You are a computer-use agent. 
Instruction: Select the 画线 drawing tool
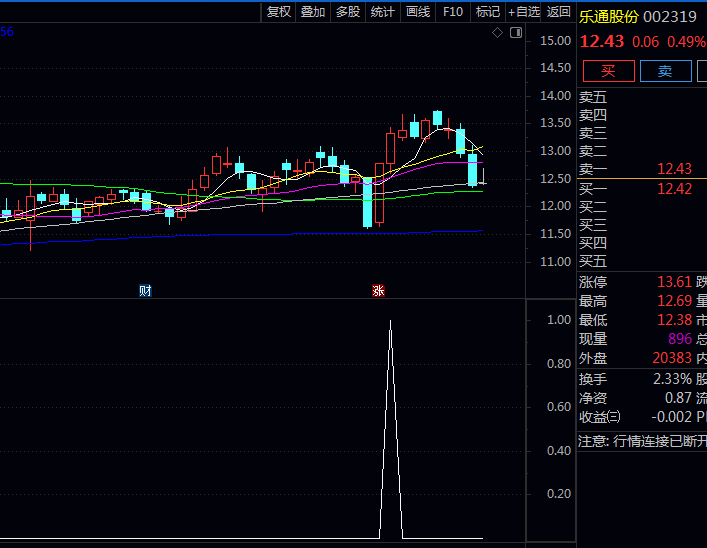[x=417, y=12]
